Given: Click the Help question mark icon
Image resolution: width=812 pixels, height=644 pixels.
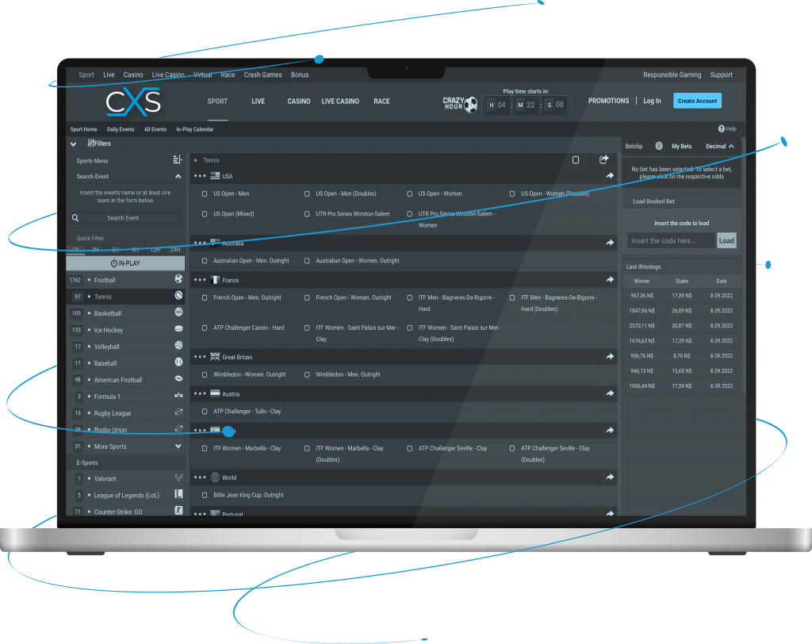Looking at the screenshot, I should (x=722, y=128).
